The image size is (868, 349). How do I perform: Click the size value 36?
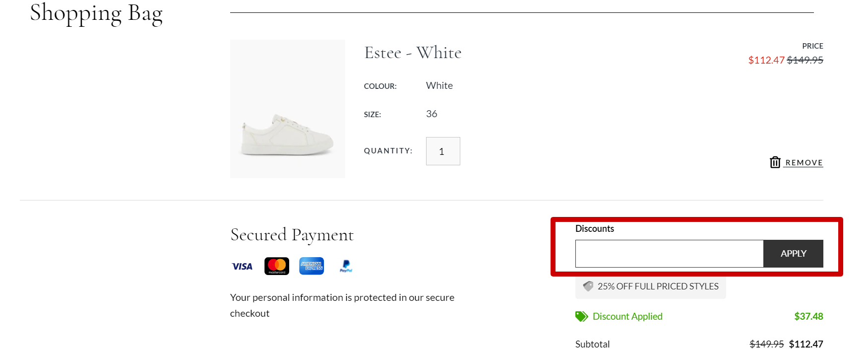432,114
